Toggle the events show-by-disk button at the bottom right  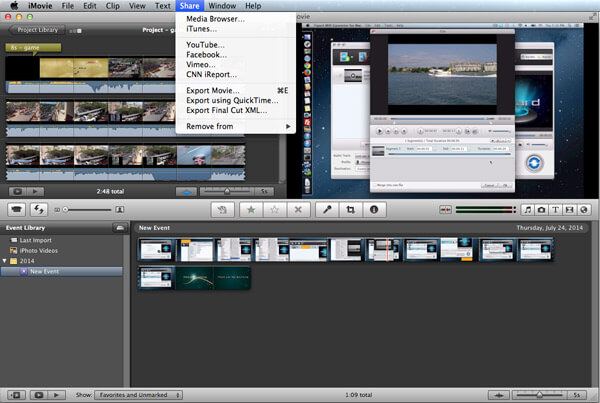pyautogui.click(x=499, y=395)
